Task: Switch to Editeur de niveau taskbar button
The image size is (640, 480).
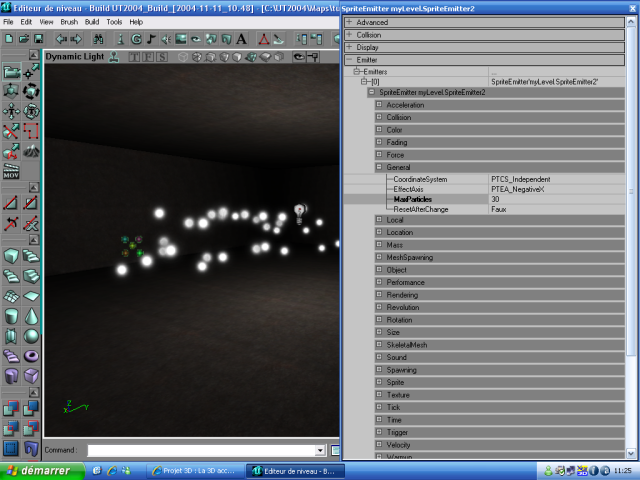Action: [x=296, y=471]
